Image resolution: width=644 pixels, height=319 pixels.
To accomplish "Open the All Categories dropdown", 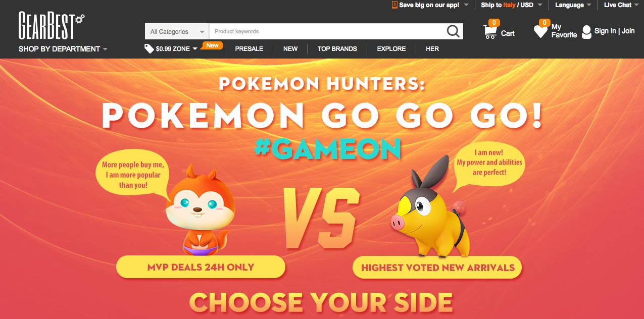I will point(177,31).
